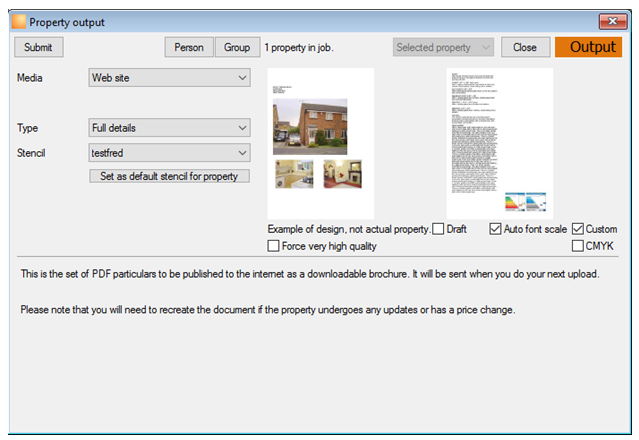
Task: Click the first page preview thumbnail with house
Action: coord(321,143)
